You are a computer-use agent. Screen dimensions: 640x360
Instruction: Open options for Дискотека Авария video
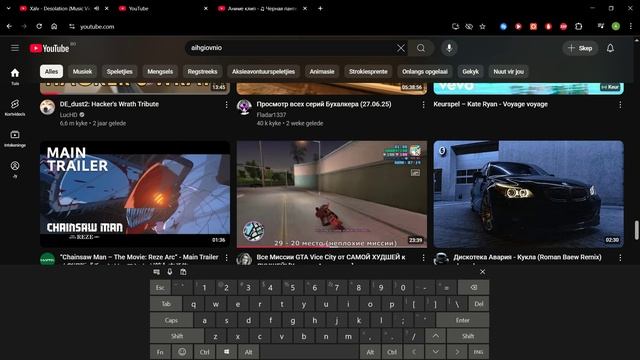point(620,258)
